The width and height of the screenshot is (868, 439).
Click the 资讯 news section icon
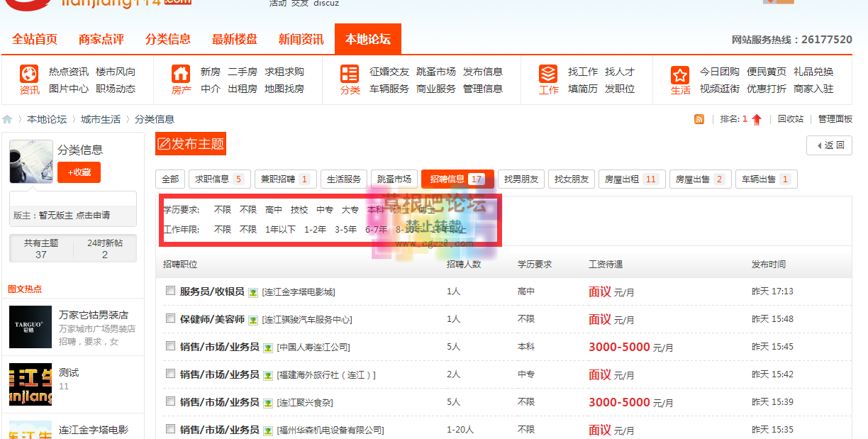click(29, 73)
